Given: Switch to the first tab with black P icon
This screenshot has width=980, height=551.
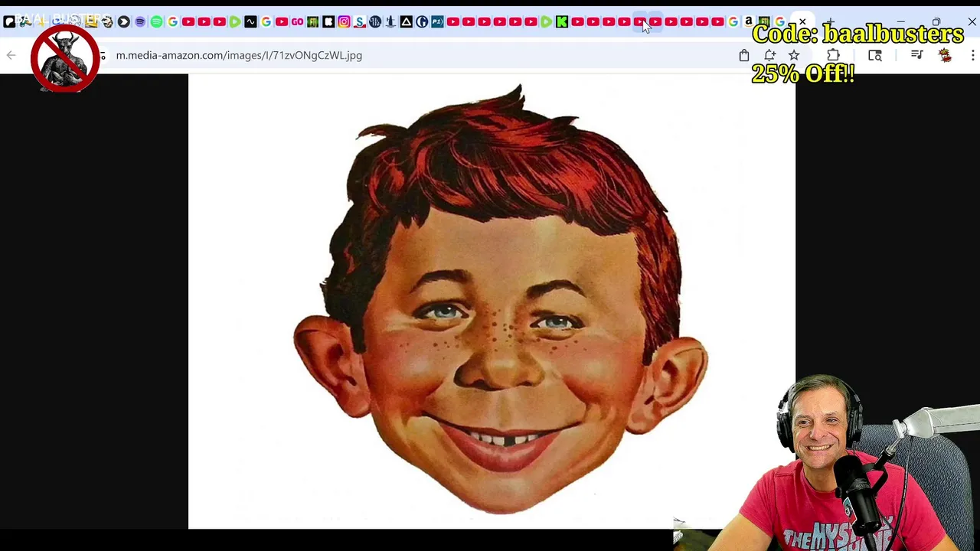Looking at the screenshot, I should pos(9,21).
